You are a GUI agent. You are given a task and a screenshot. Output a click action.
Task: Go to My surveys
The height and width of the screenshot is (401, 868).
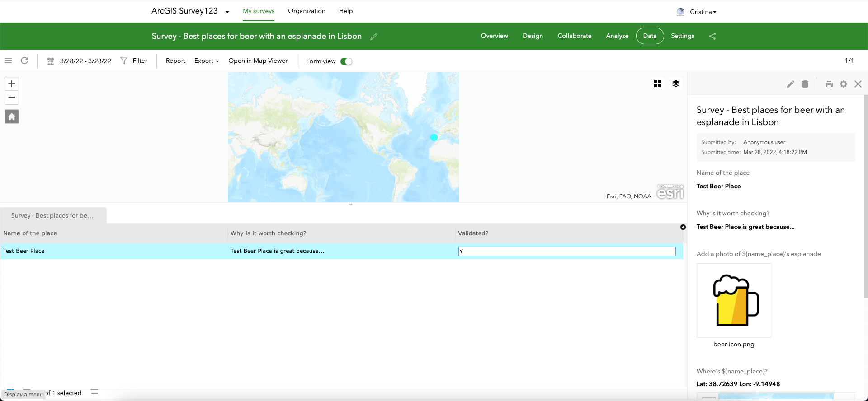[259, 11]
